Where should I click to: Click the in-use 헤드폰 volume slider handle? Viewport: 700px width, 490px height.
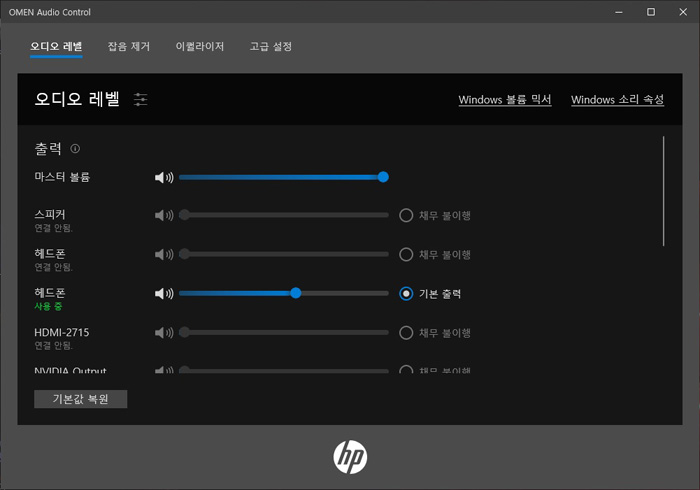click(x=296, y=293)
